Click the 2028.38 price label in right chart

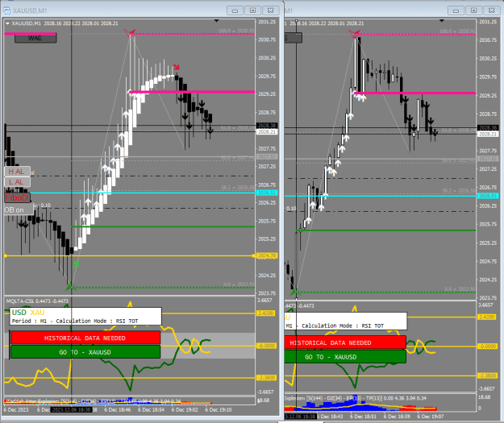[x=488, y=128]
